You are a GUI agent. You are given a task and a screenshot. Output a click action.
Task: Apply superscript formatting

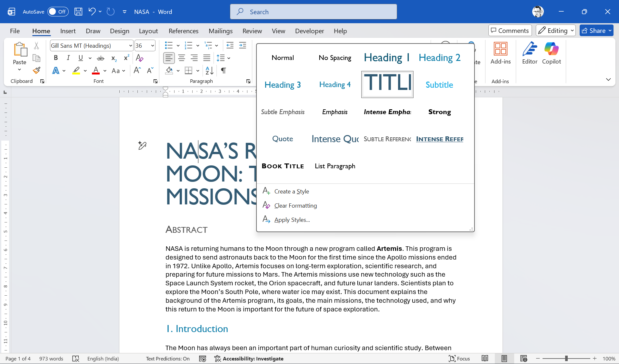[x=126, y=58]
